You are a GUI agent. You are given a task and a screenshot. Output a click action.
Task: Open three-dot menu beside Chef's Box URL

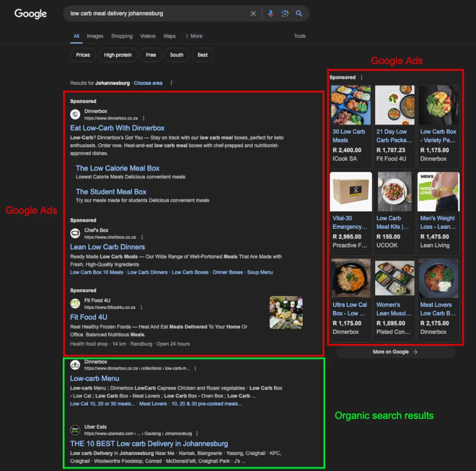tap(142, 237)
